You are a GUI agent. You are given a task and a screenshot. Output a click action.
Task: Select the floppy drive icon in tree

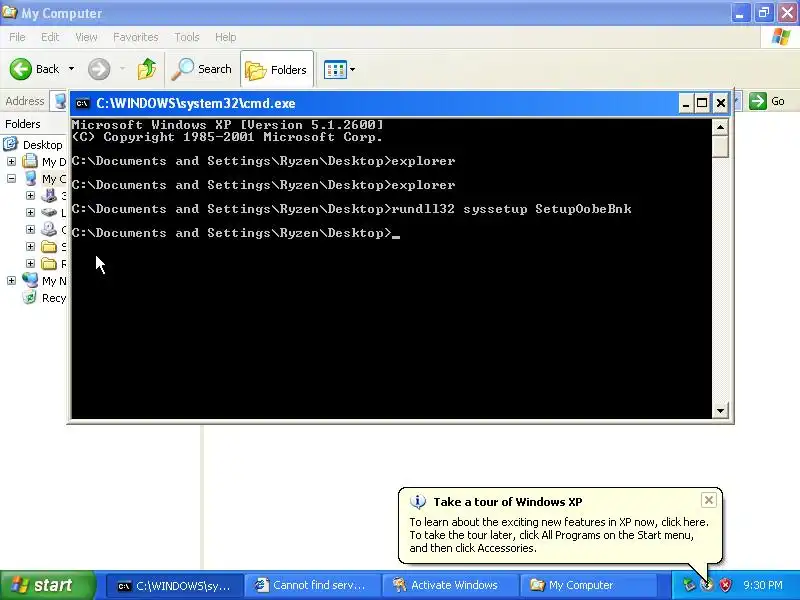coord(49,195)
